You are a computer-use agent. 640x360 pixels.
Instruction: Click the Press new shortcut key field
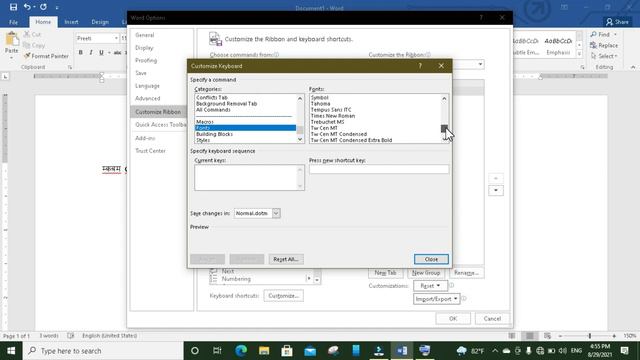click(379, 169)
